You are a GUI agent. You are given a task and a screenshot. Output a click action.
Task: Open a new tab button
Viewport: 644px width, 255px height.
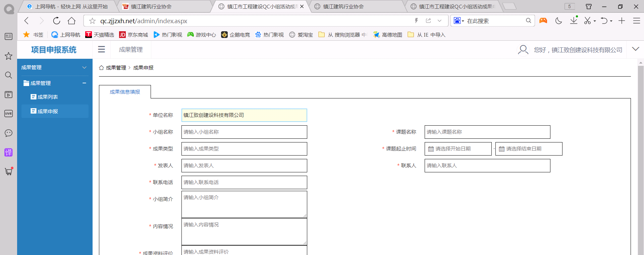click(509, 6)
